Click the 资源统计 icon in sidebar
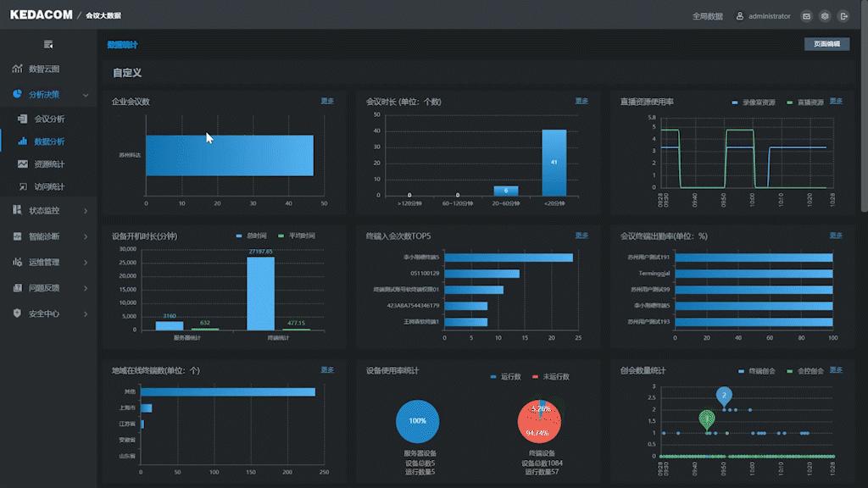Screen dimensions: 868x488 point(23,164)
